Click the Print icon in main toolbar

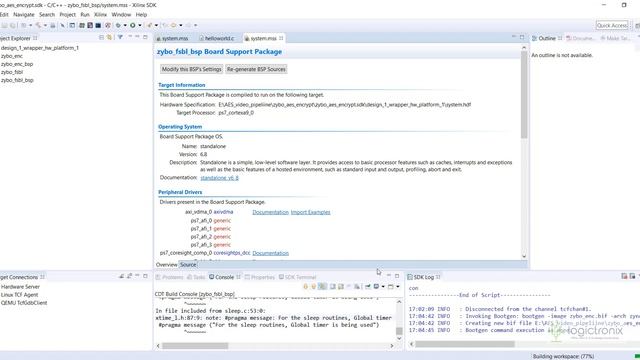[x=53, y=25]
